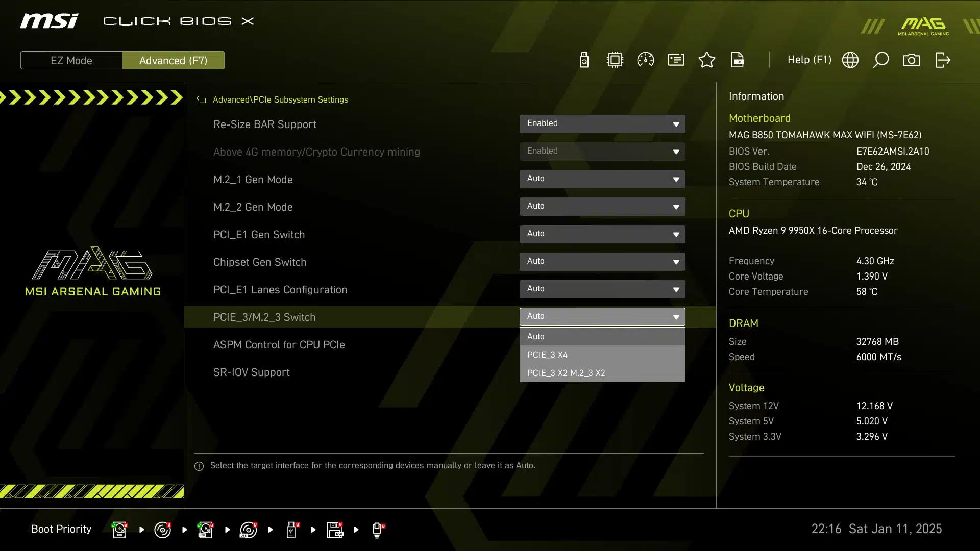Viewport: 980px width, 551px height.
Task: Open the LOG file icon
Action: pyautogui.click(x=738, y=60)
